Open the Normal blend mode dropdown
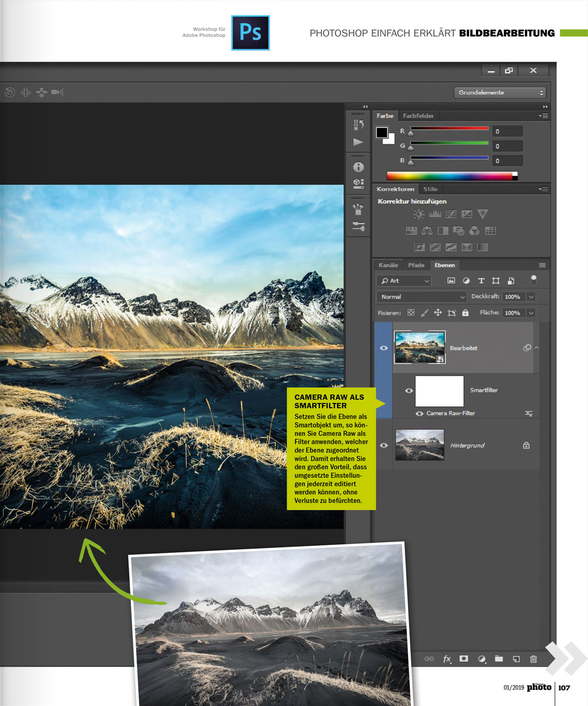 [421, 297]
